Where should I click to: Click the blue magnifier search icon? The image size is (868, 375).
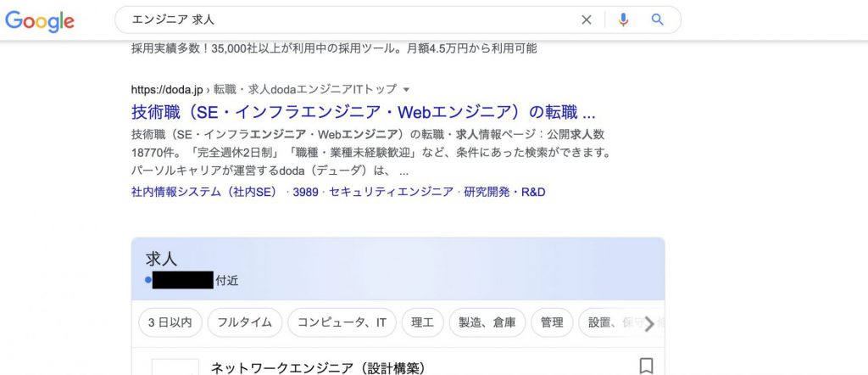(657, 20)
